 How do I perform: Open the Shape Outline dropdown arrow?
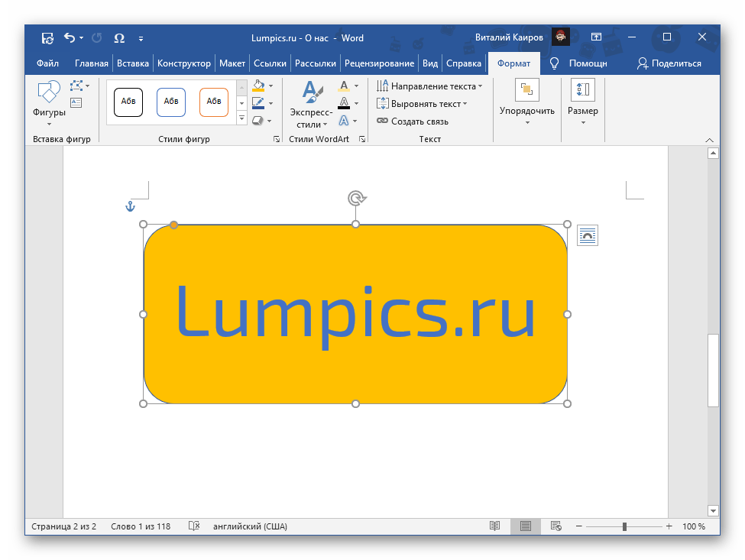click(x=270, y=103)
